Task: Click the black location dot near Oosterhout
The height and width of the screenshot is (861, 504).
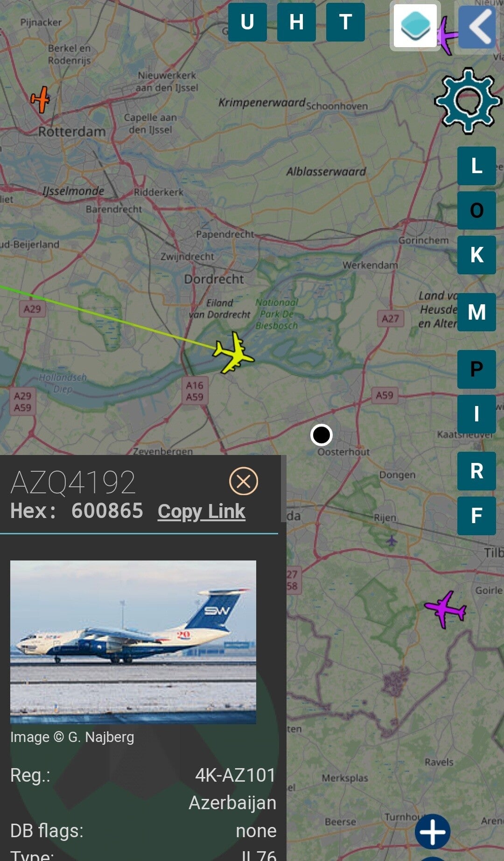Action: [x=322, y=435]
